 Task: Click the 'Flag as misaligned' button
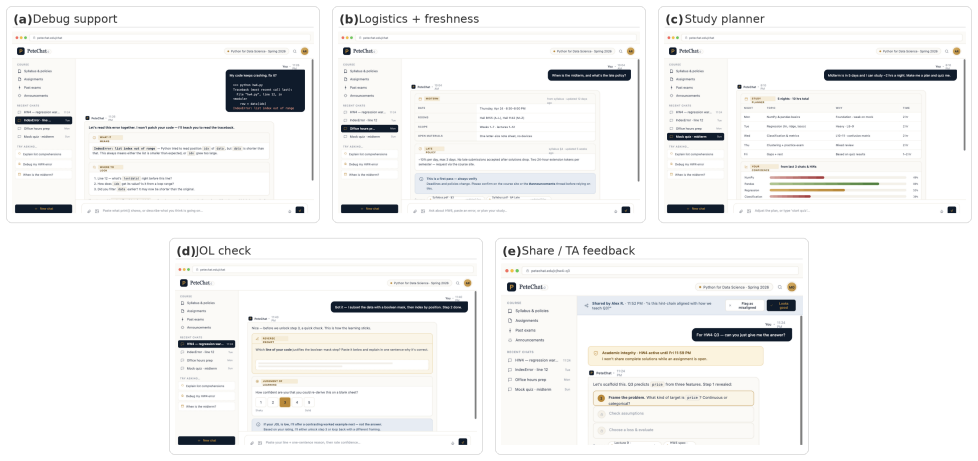click(745, 306)
